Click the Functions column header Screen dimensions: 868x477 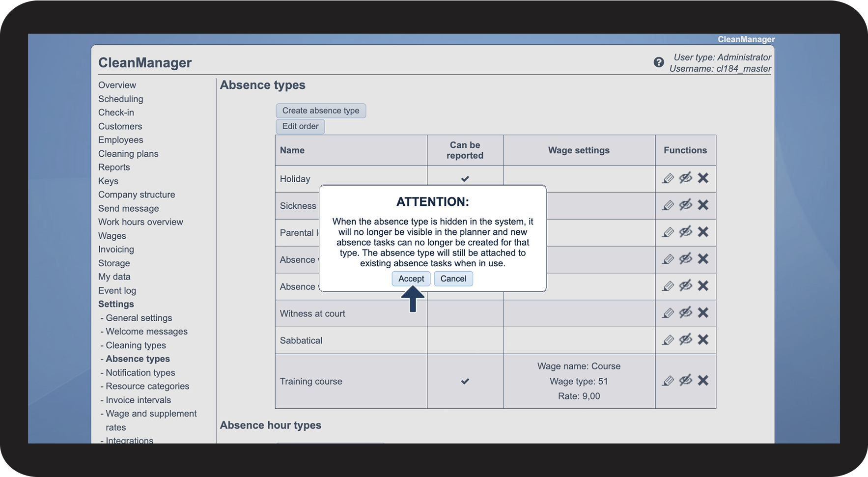pos(685,150)
